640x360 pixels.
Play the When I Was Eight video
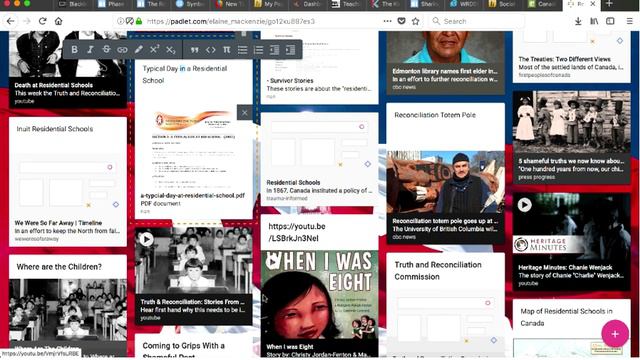pos(273,262)
